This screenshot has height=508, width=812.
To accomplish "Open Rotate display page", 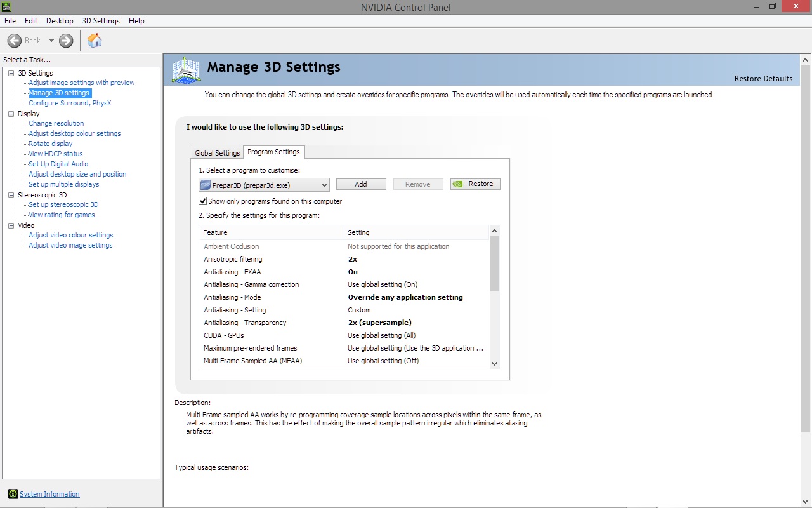I will (51, 144).
